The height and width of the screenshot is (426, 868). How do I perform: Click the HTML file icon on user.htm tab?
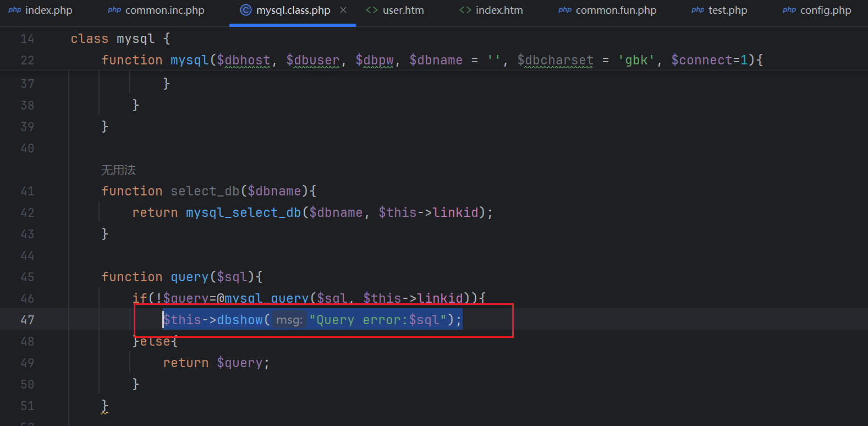coord(372,10)
